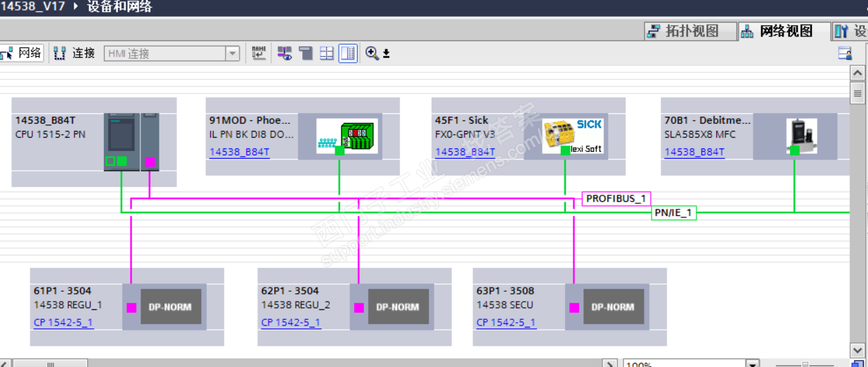Click the CPU PROFIBUS magenta port square
Viewport: 868px width, 367px height.
[149, 162]
